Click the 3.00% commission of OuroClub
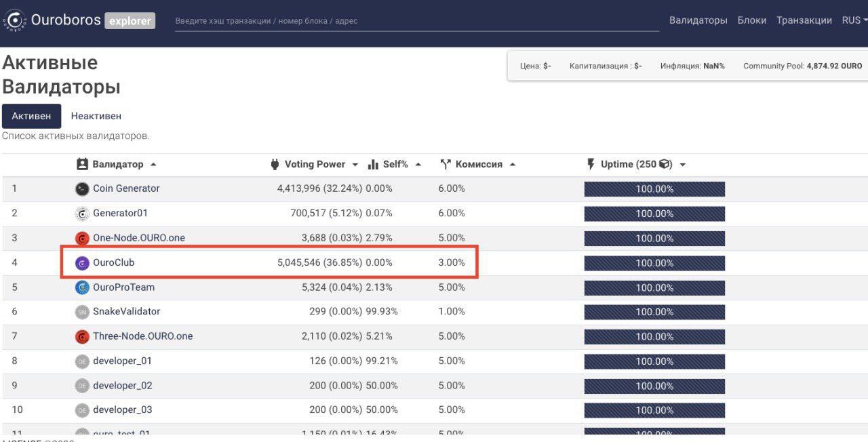868x442 pixels. pyautogui.click(x=452, y=262)
